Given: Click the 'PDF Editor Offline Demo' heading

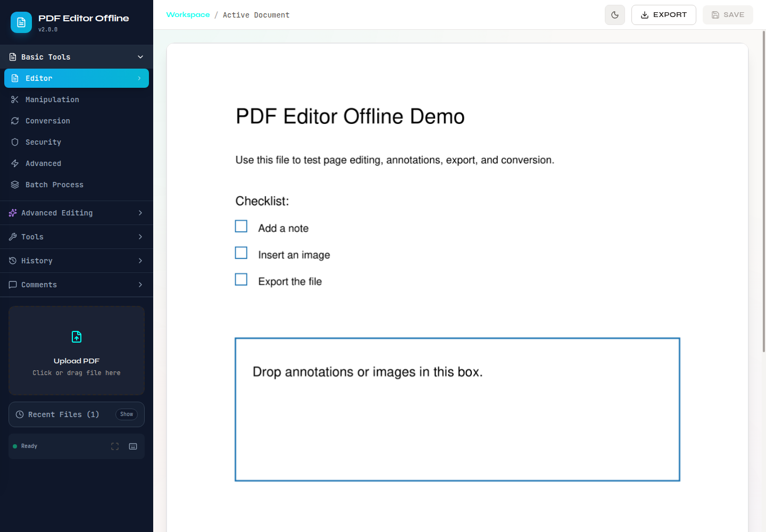Looking at the screenshot, I should 350,117.
